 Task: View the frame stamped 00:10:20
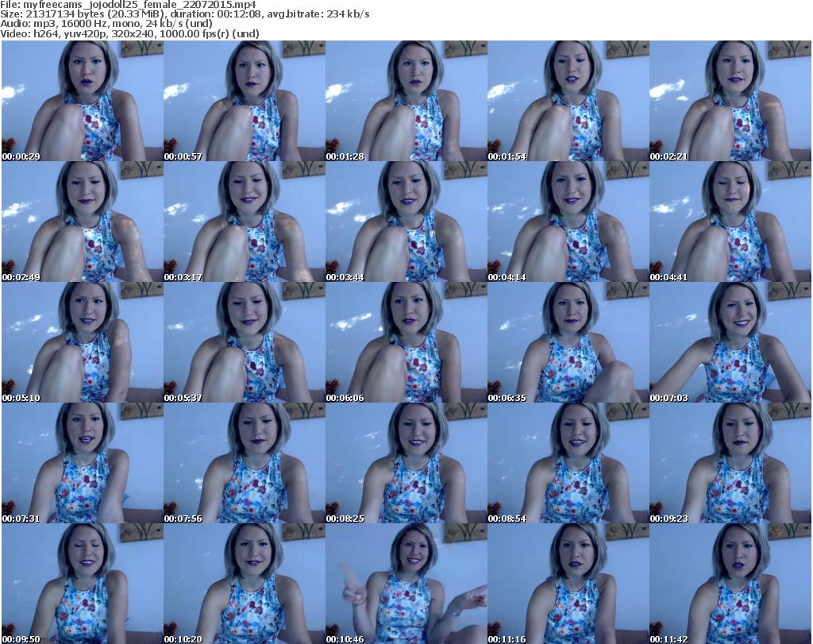pyautogui.click(x=245, y=584)
